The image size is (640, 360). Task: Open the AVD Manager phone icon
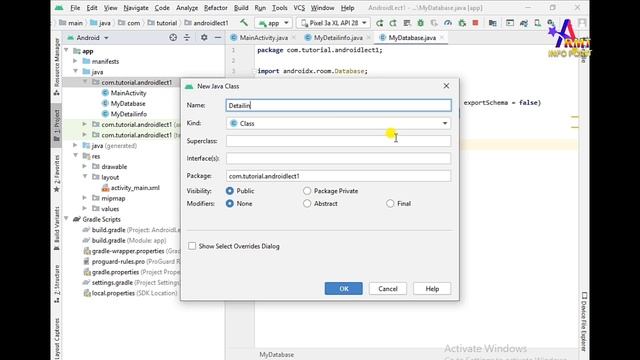pyautogui.click(x=537, y=23)
